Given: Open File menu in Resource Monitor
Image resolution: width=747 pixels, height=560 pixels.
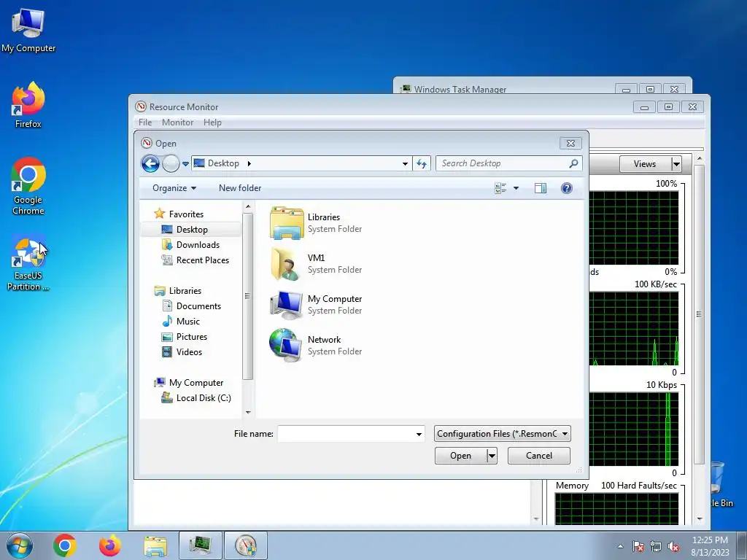Looking at the screenshot, I should tap(145, 122).
